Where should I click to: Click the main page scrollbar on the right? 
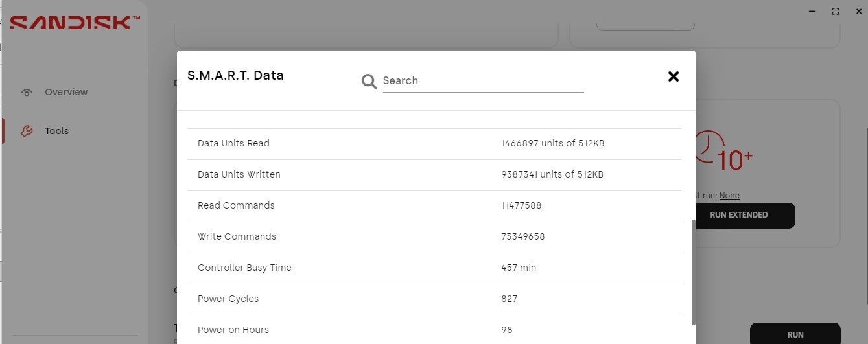[865, 214]
